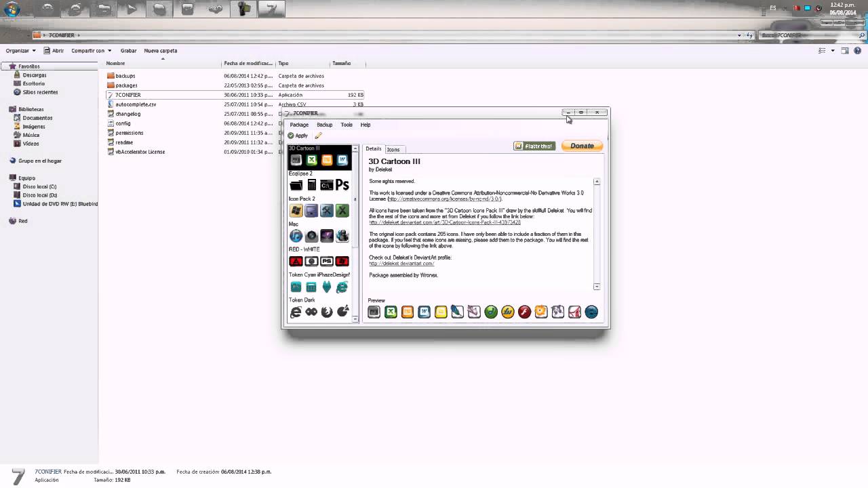
Task: Click the scroll down arrow of the package list
Action: (355, 319)
